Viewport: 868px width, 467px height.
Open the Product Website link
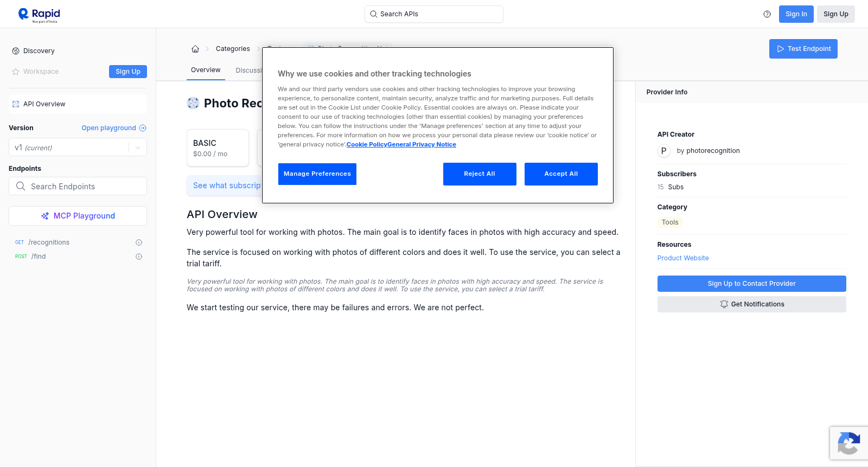683,258
